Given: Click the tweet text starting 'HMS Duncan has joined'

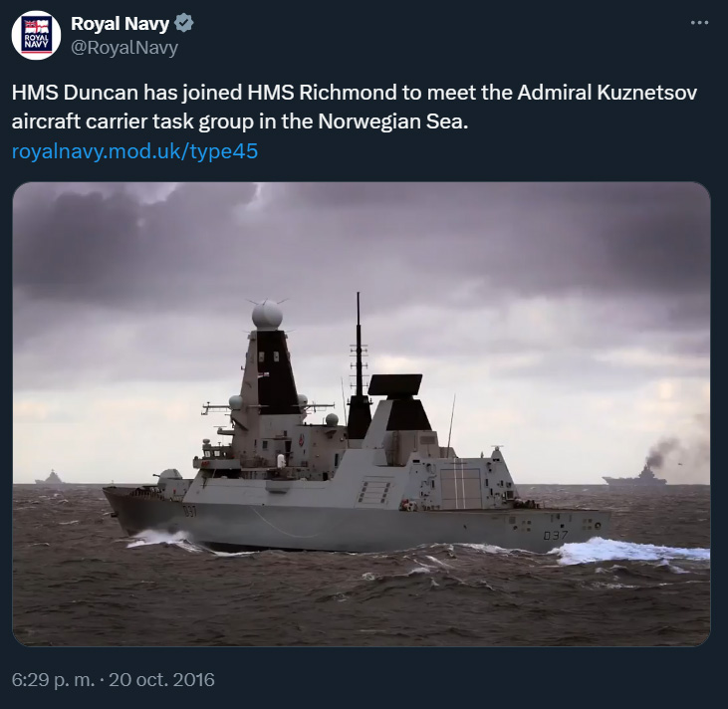Looking at the screenshot, I should point(355,107).
